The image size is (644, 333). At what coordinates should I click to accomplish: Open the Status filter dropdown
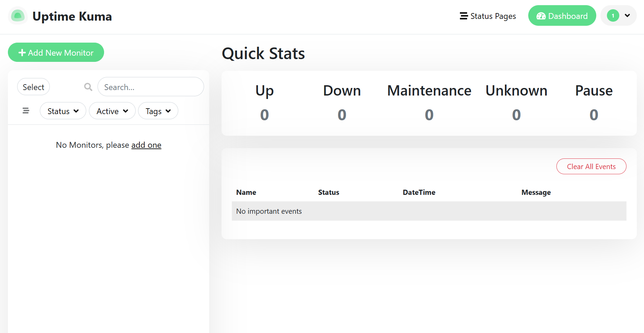(63, 111)
